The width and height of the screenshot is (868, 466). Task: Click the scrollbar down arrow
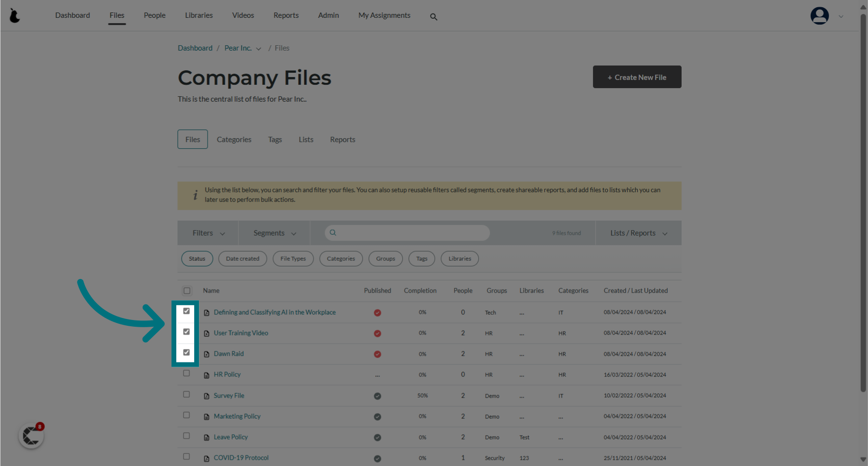[864, 460]
